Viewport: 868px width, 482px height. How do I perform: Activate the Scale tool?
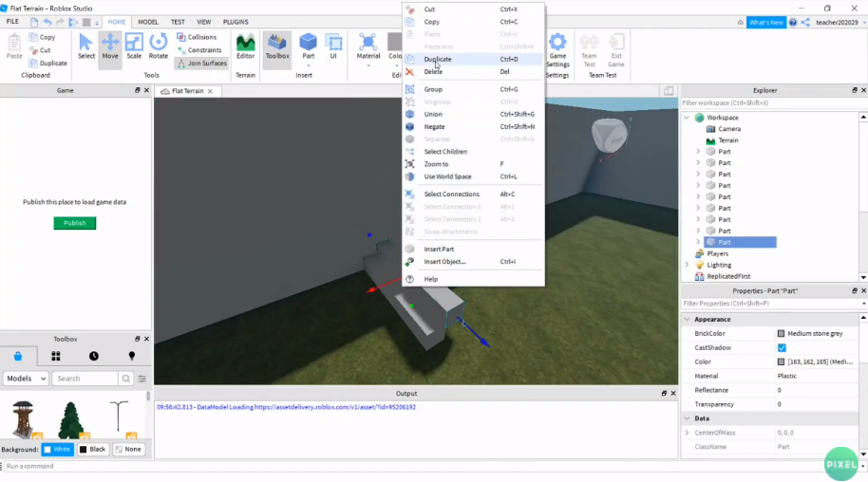click(x=134, y=46)
